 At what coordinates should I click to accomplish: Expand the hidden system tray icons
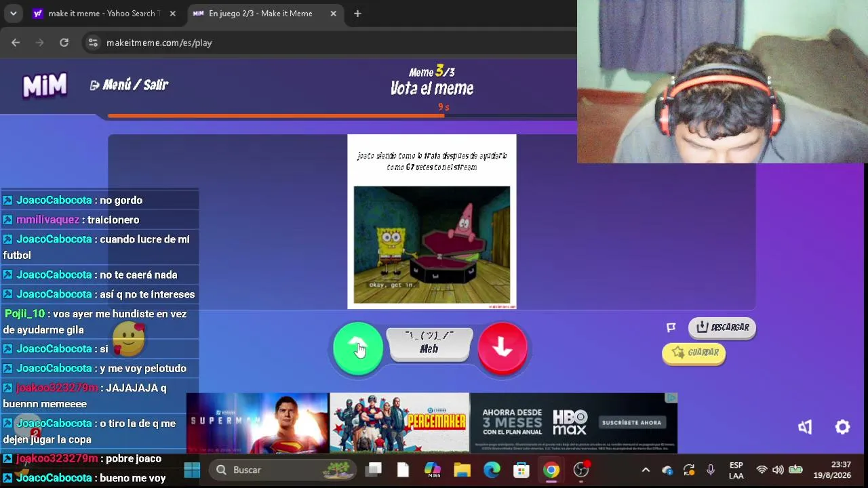coord(646,470)
